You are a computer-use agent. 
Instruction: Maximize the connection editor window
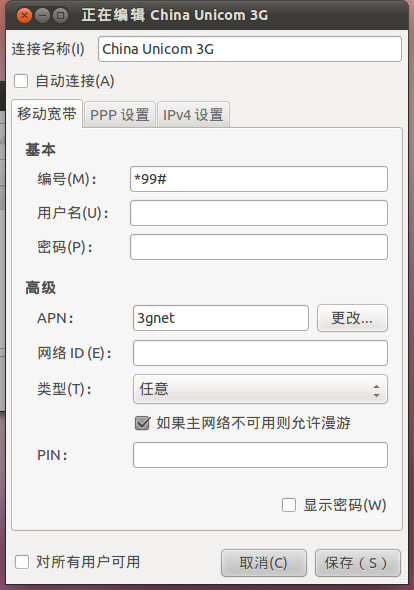point(60,15)
